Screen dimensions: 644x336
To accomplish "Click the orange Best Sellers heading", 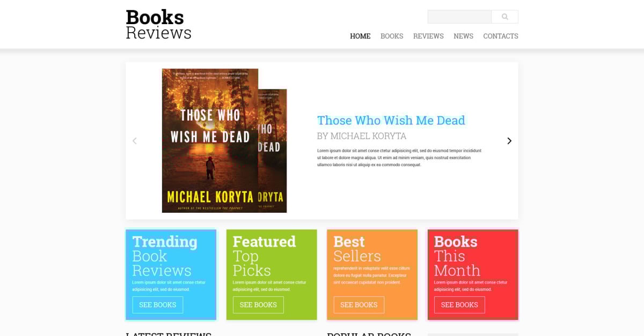I will coord(357,249).
